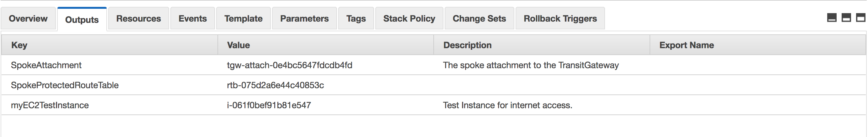
Task: Click the Value column header
Action: [238, 45]
